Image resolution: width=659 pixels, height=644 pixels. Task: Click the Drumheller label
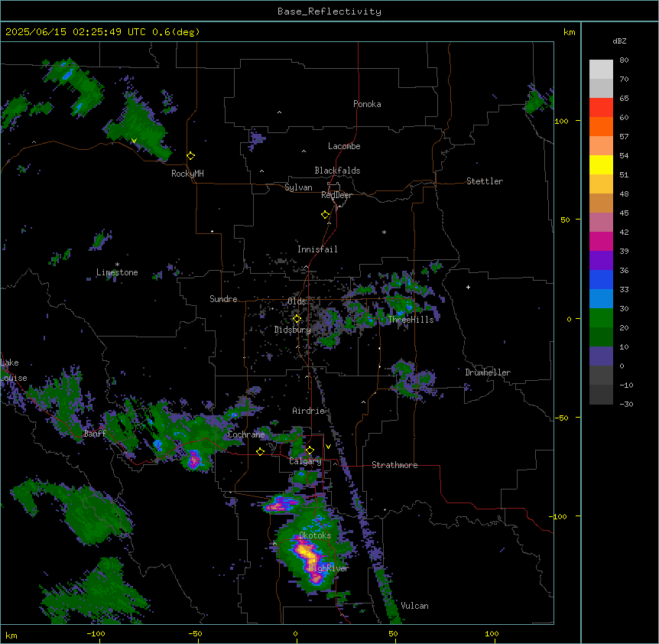(x=488, y=372)
